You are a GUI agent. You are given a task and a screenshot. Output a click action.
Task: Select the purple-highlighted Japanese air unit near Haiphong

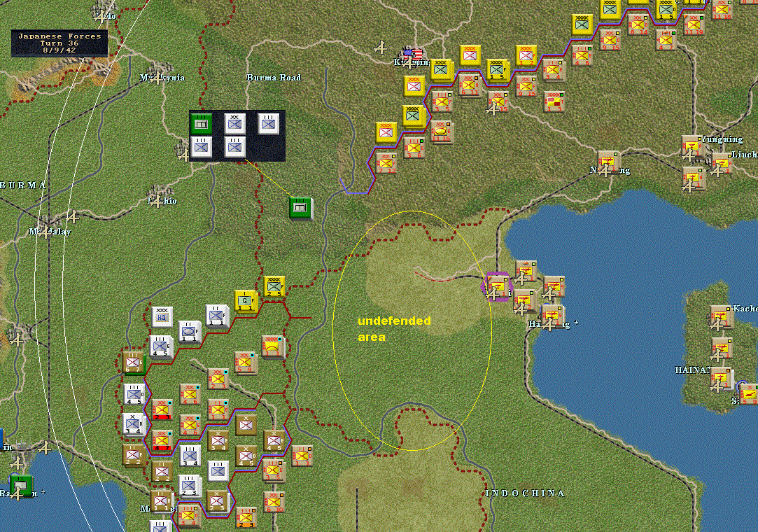[x=496, y=286]
